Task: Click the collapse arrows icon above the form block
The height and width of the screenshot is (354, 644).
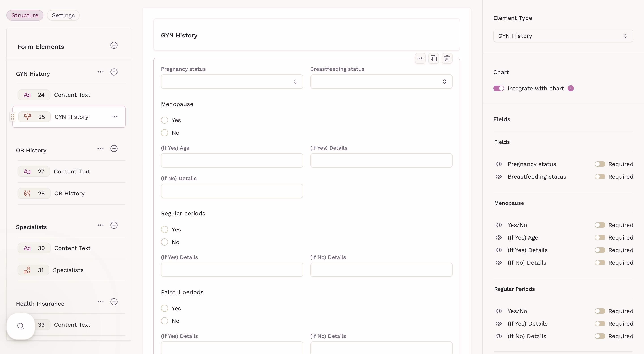Action: click(420, 58)
